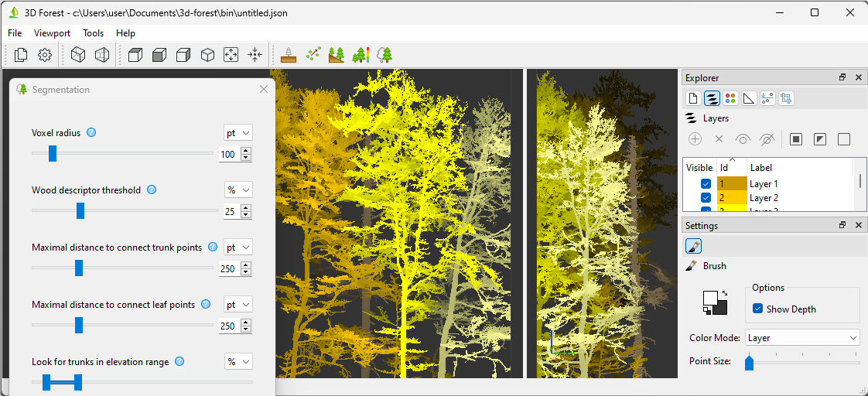Set top view with the top-shaded cube icon
The width and height of the screenshot is (868, 396).
tap(135, 55)
